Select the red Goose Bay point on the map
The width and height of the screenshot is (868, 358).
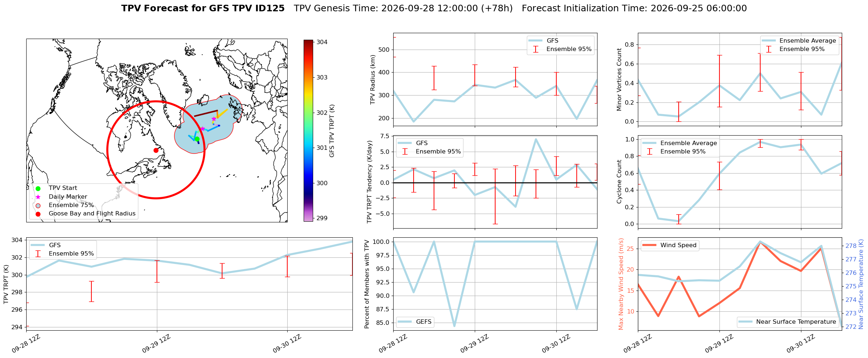[x=156, y=150]
